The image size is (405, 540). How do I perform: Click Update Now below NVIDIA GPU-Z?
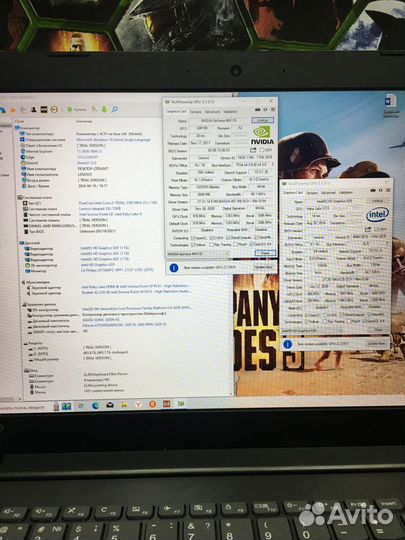(x=263, y=267)
